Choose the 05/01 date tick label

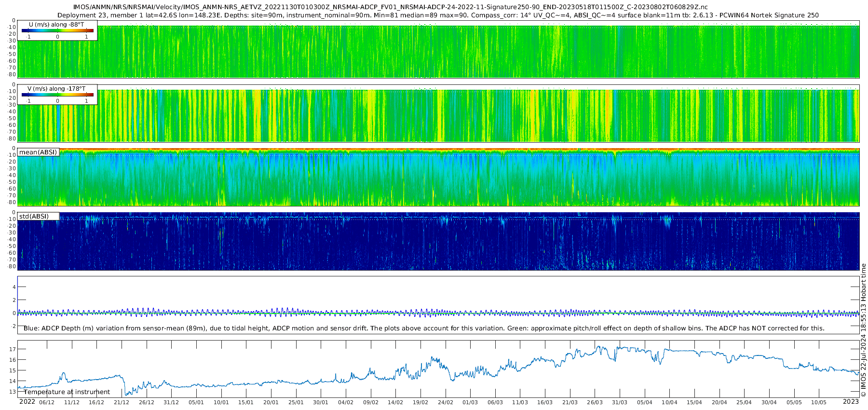[196, 402]
